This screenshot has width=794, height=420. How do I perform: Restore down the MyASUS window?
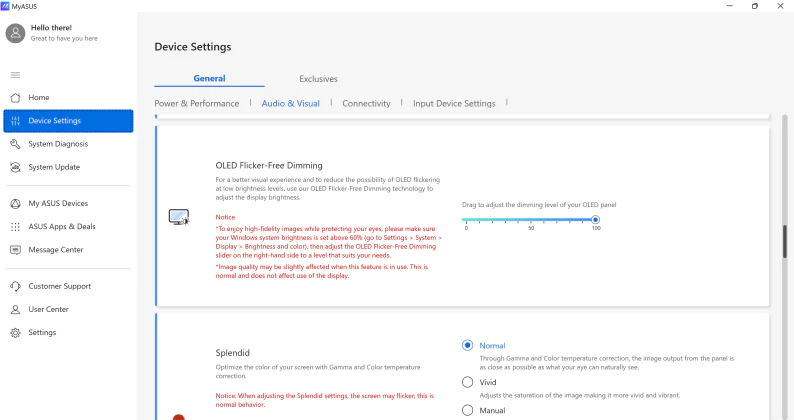[755, 6]
